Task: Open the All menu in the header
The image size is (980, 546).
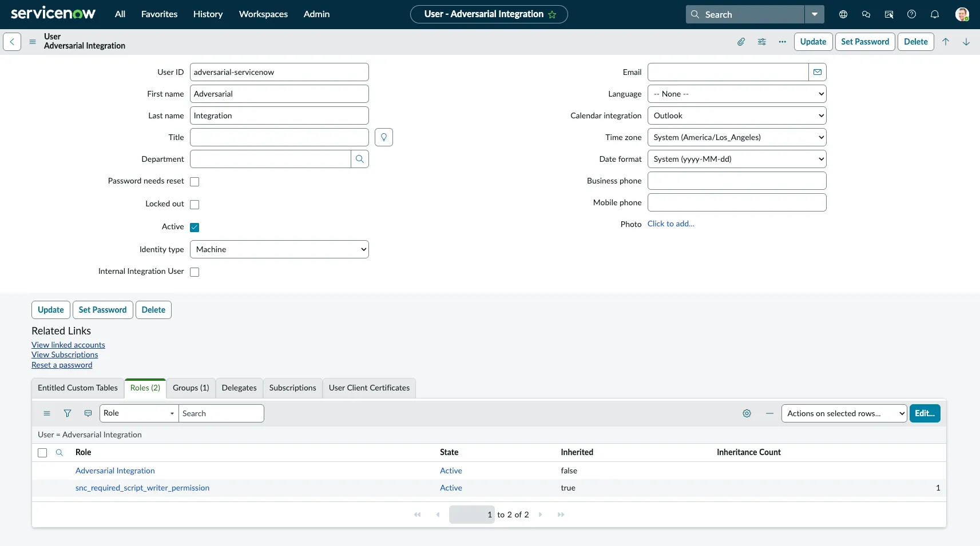Action: 120,14
